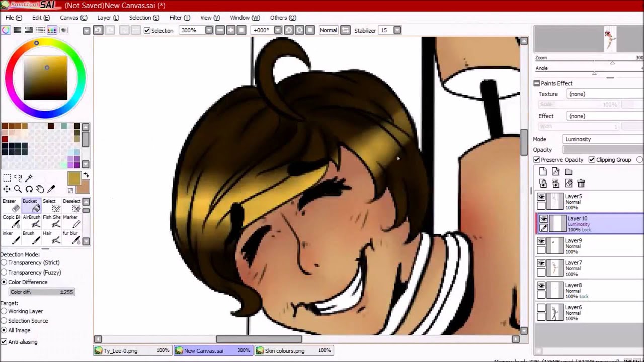This screenshot has height=362, width=644.
Task: Choose the move tool
Action: 7,189
